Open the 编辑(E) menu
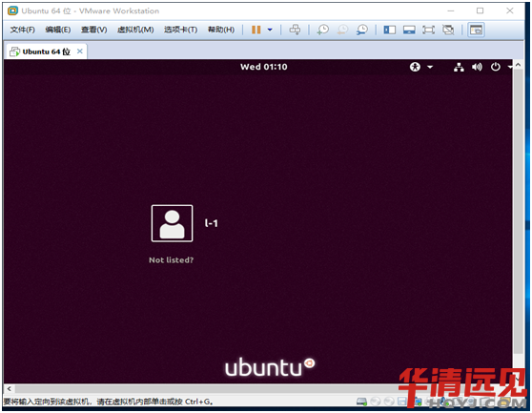The height and width of the screenshot is (413, 532). point(58,30)
